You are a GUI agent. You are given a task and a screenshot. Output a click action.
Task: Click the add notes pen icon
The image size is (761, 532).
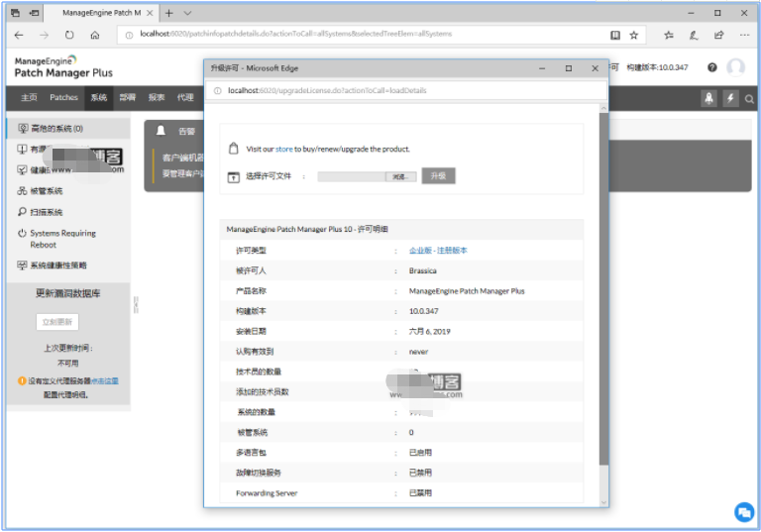click(x=694, y=35)
